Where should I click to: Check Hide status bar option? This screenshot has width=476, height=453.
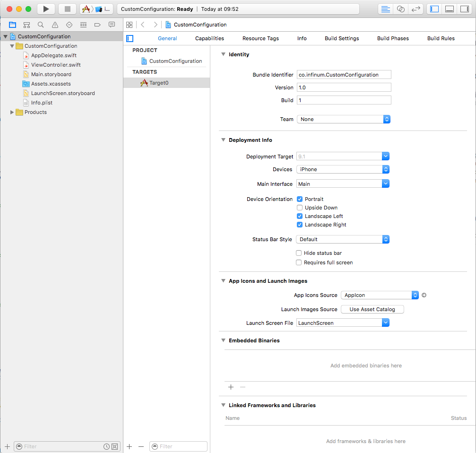click(299, 253)
